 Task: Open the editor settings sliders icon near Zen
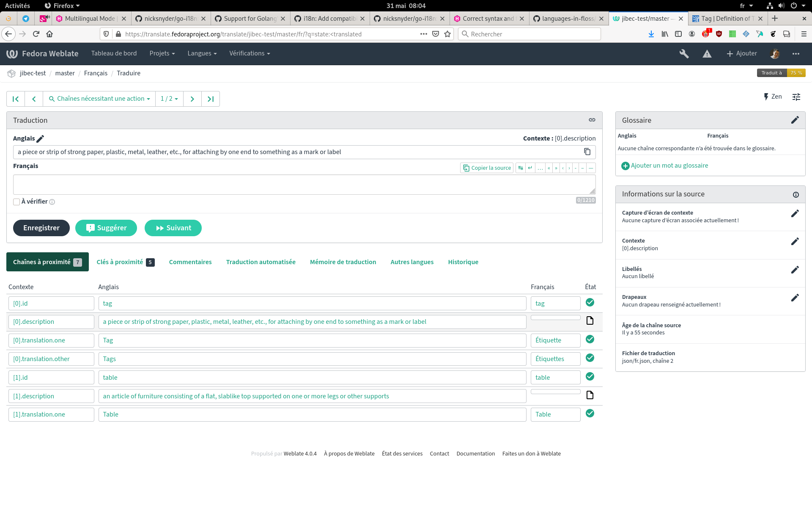796,97
